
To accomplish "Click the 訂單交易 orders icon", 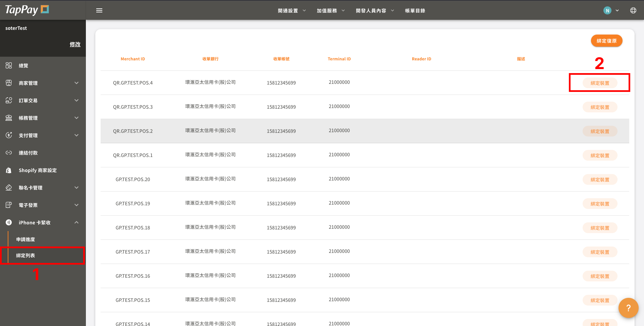I will 9,100.
